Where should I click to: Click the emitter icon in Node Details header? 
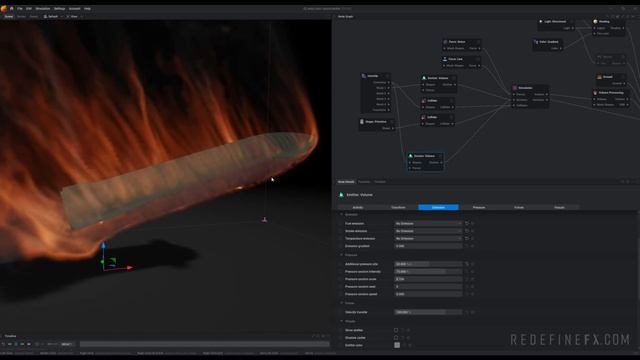[341, 195]
